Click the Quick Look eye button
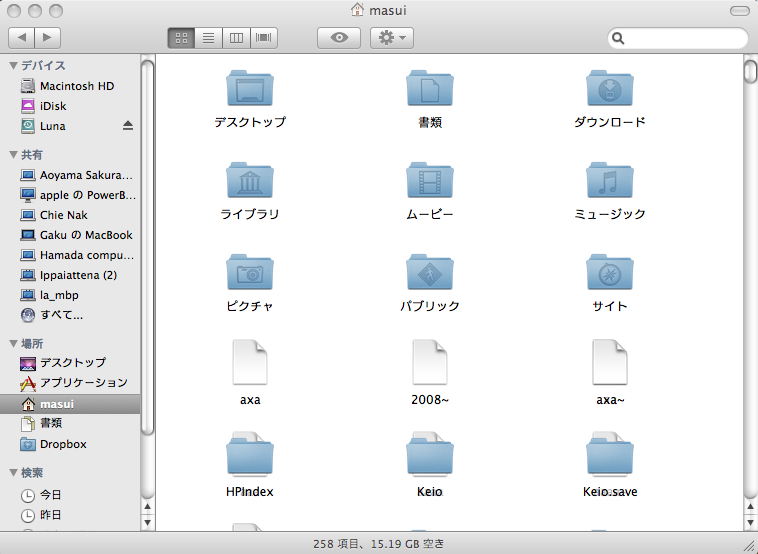The width and height of the screenshot is (758, 554). coord(339,38)
